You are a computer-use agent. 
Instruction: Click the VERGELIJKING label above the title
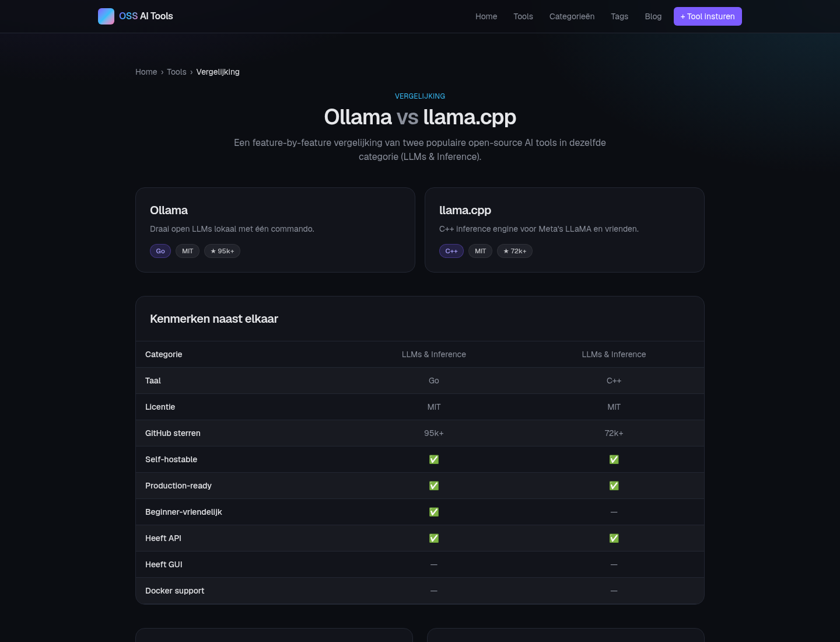[420, 96]
